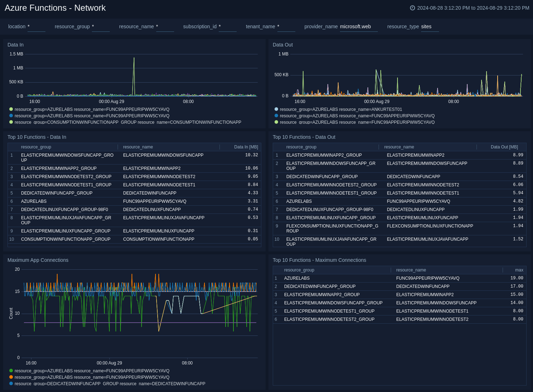Viewport: 533px width, 392px height.
Task: Click the Data Out panel title
Action: pyautogui.click(x=283, y=45)
